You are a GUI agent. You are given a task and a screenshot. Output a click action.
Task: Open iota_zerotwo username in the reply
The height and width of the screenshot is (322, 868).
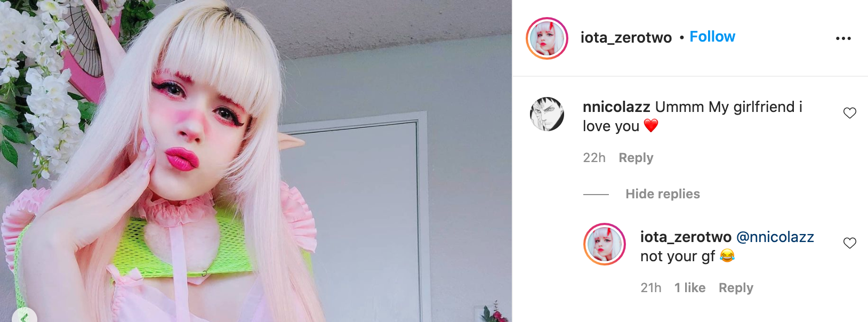click(x=686, y=237)
